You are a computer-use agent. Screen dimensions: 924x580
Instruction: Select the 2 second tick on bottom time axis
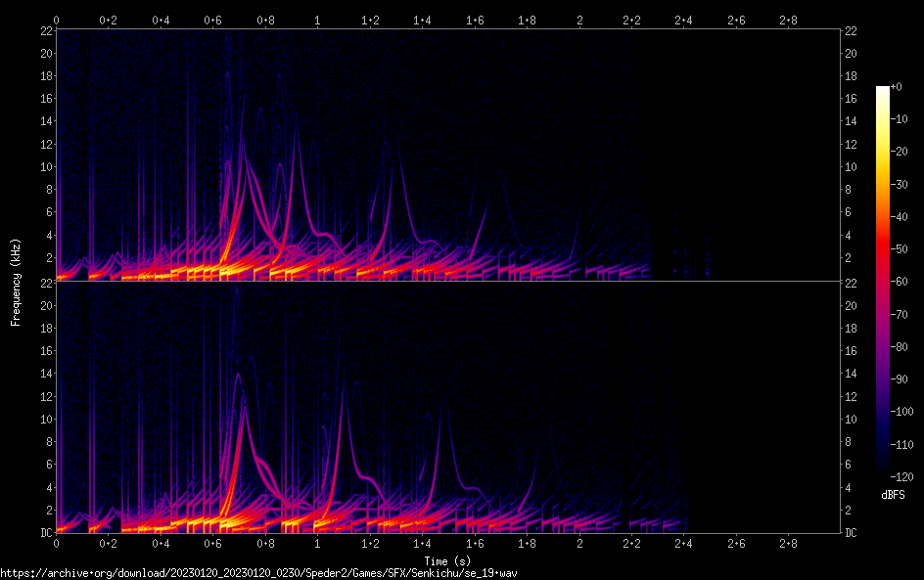coord(579,543)
